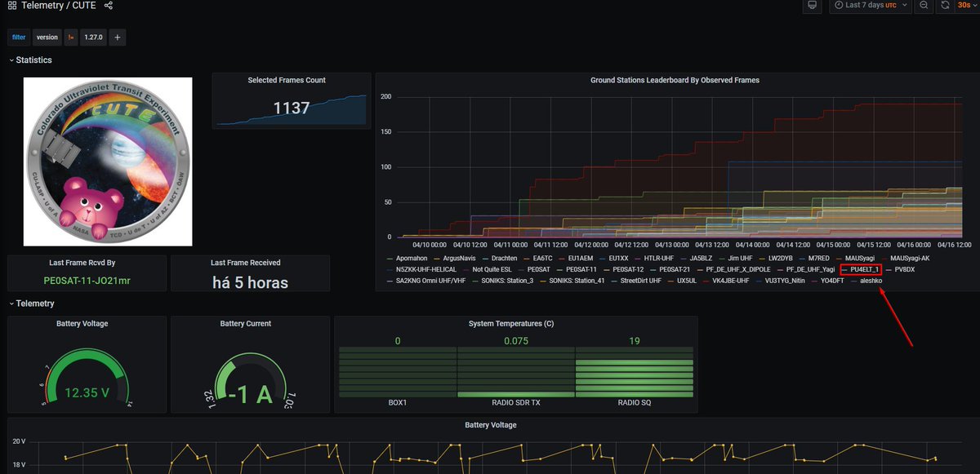Screen dimensions: 980x474
Task: Open Selected Frames Count panel title
Action: tap(287, 80)
